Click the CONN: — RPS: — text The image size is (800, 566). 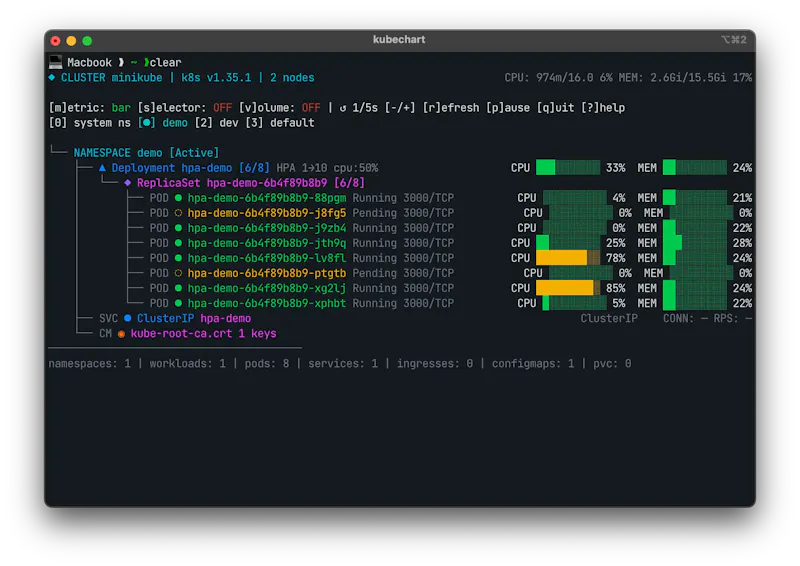[708, 318]
